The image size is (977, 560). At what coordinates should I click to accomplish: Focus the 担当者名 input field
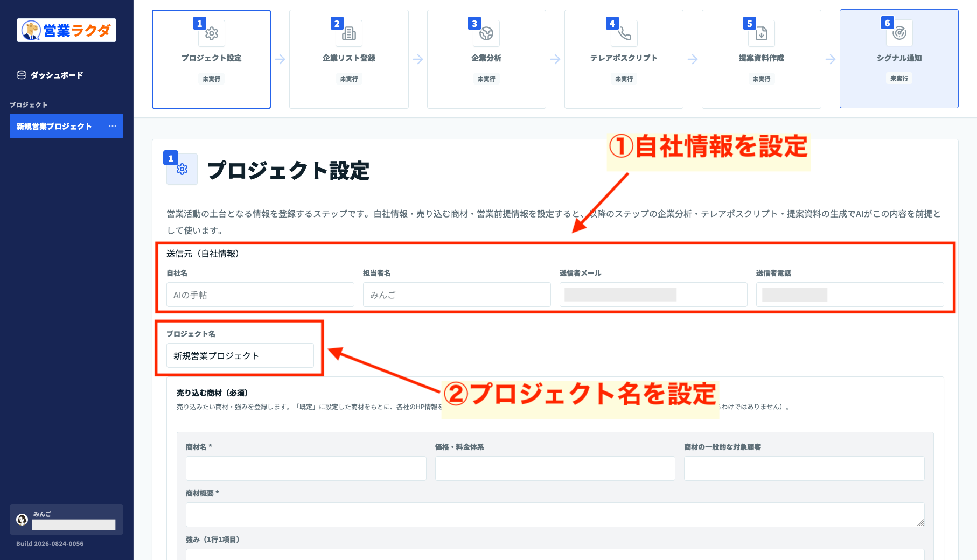pos(457,295)
